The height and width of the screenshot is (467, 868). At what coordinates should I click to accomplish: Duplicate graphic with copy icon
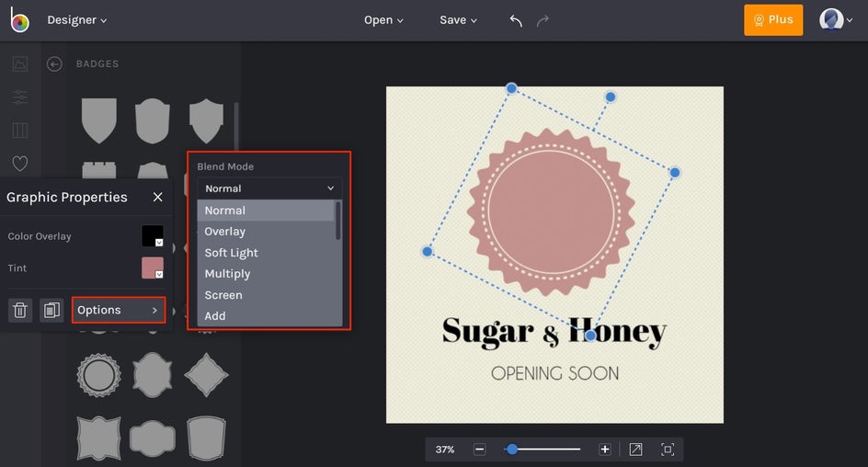tap(51, 310)
